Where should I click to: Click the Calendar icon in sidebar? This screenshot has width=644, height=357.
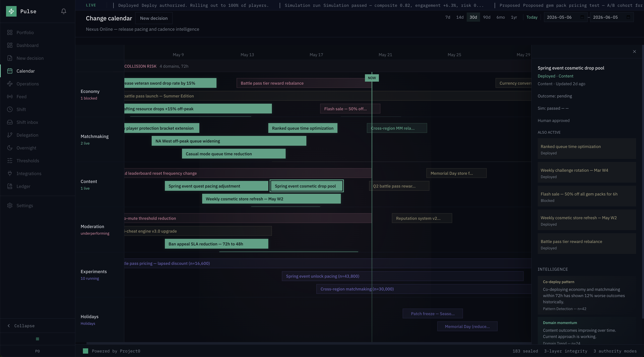pos(10,71)
